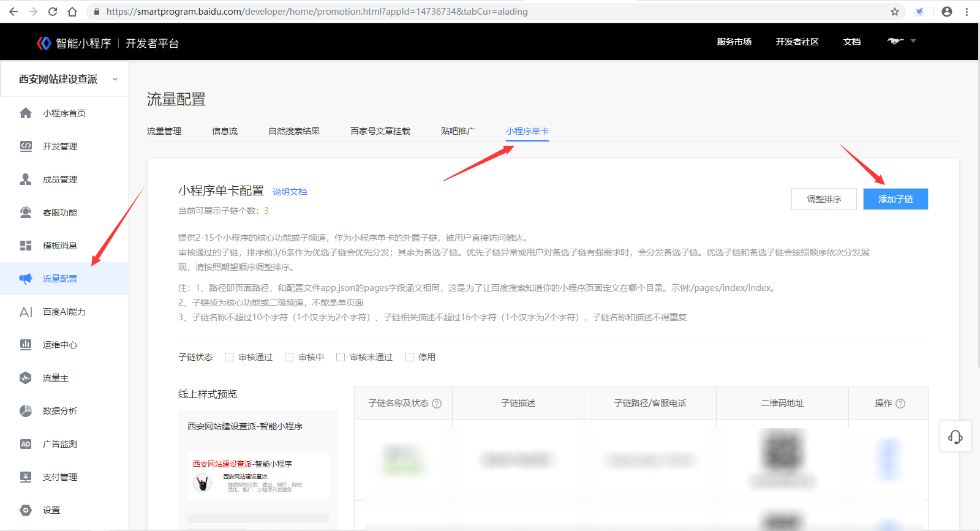Open the browser home page icon
Image resolution: width=980 pixels, height=531 pixels.
[72, 12]
